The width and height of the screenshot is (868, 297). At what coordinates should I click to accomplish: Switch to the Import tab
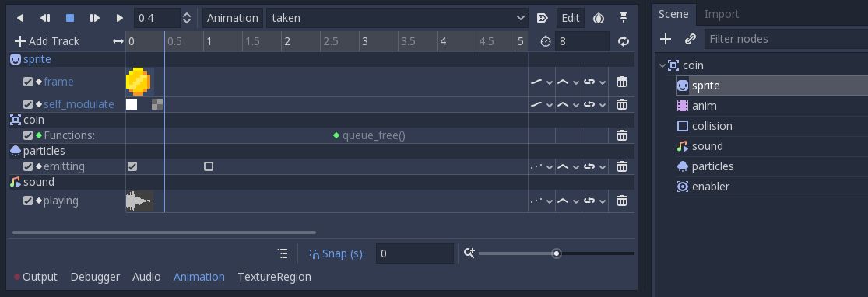pos(722,14)
